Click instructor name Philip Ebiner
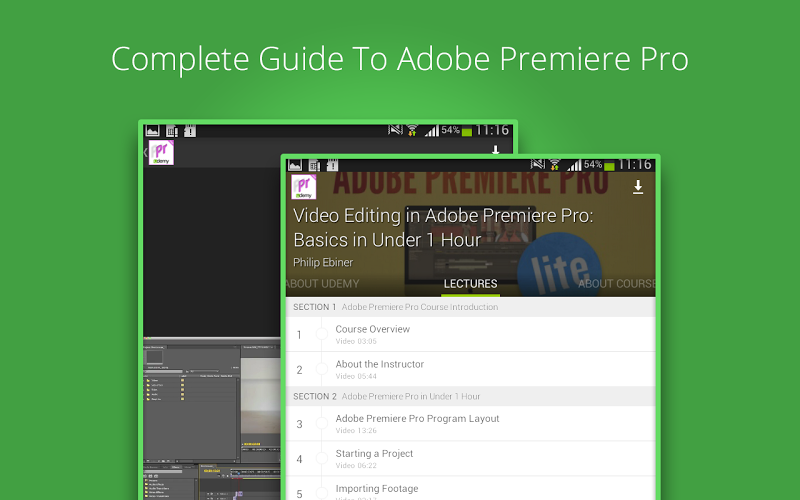Image resolution: width=800 pixels, height=500 pixels. [323, 262]
